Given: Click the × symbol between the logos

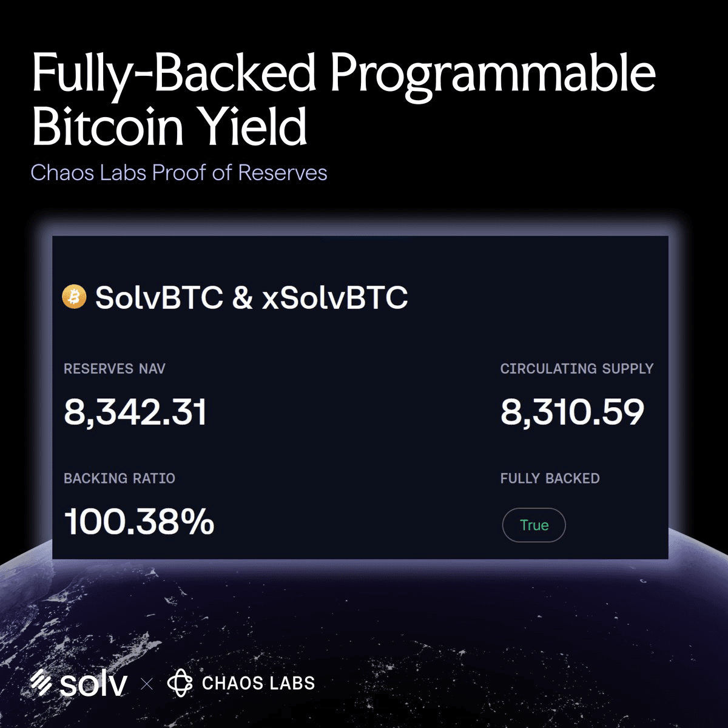Looking at the screenshot, I should pos(147,684).
